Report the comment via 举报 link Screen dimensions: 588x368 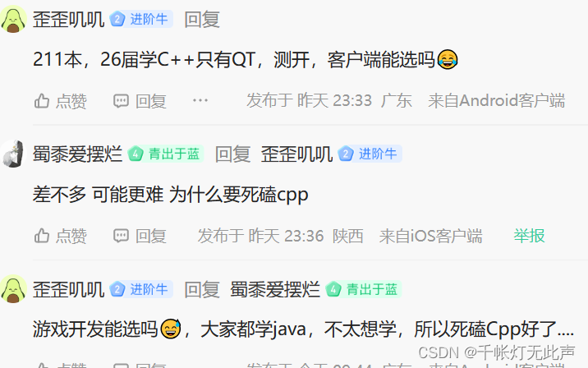[x=529, y=236]
